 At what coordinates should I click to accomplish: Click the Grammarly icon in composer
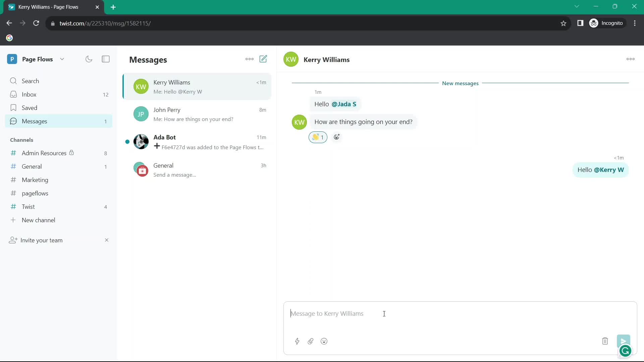pyautogui.click(x=626, y=351)
